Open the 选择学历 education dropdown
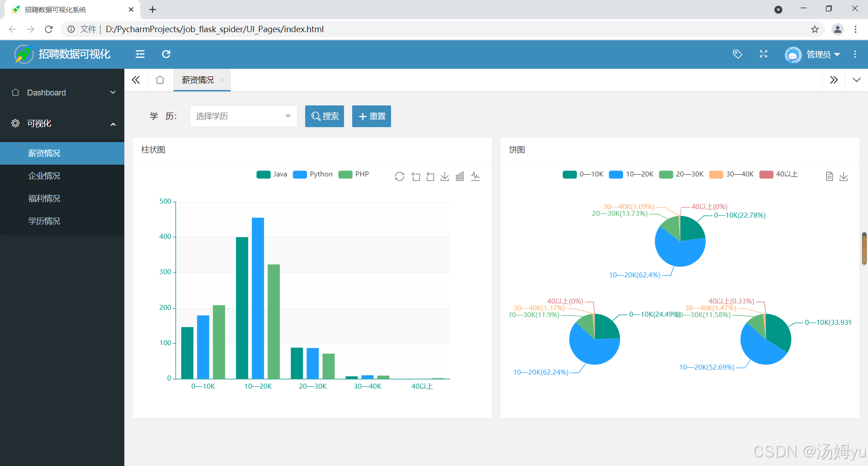 (244, 116)
